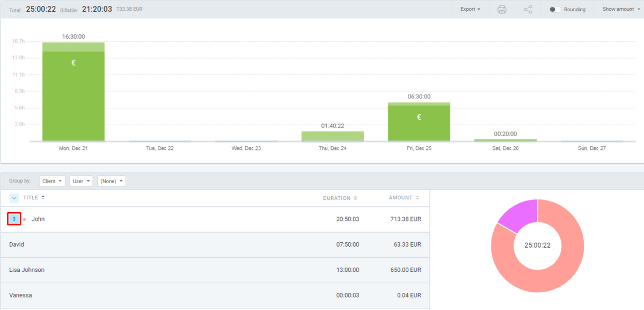Open the Show amount dropdown
Image resolution: width=644 pixels, height=310 pixels.
coord(620,9)
